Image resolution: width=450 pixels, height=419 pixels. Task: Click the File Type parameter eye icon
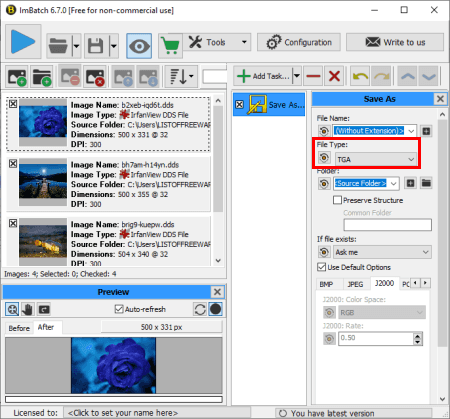[x=324, y=157]
